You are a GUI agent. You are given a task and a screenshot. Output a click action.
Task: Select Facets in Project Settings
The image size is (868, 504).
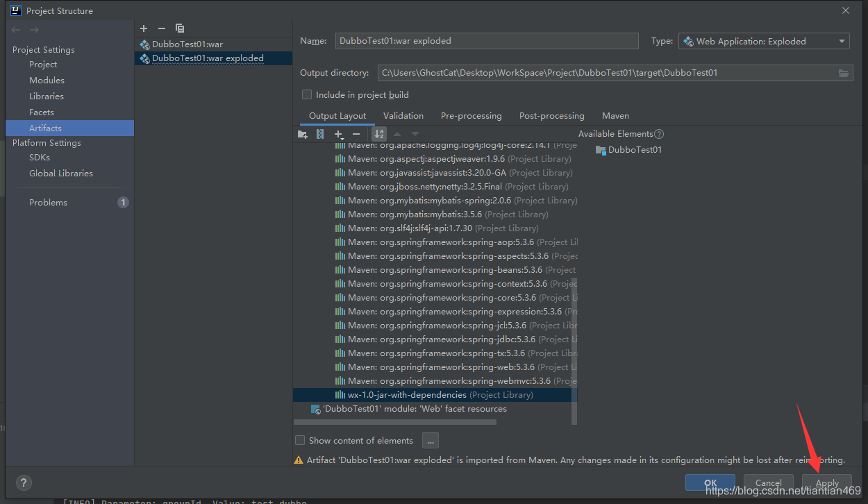coord(42,112)
